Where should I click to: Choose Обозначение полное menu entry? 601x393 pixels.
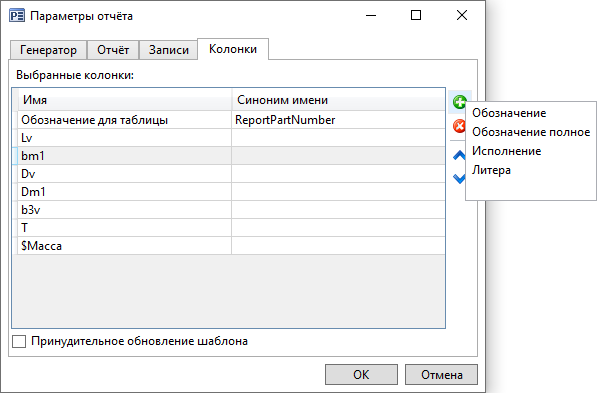(x=531, y=132)
